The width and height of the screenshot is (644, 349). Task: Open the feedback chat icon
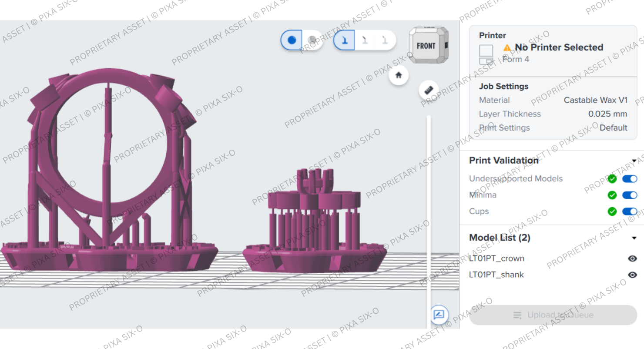click(x=439, y=314)
